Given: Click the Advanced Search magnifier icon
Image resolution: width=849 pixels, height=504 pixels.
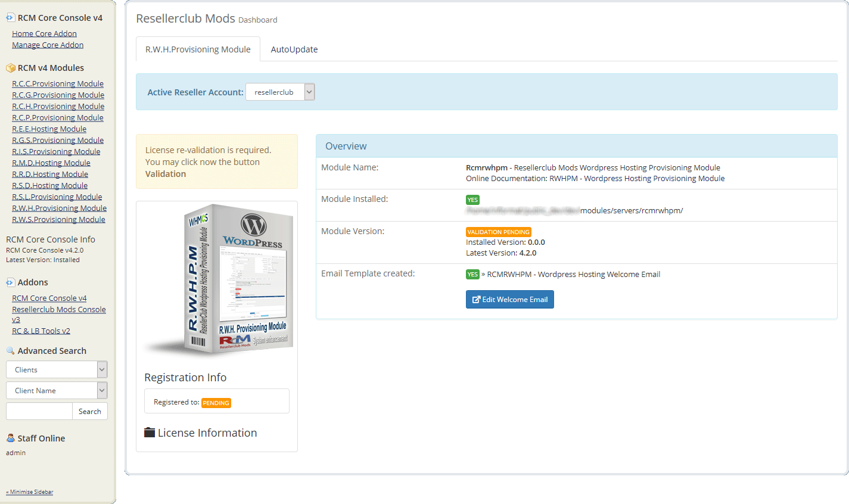Looking at the screenshot, I should tap(10, 351).
